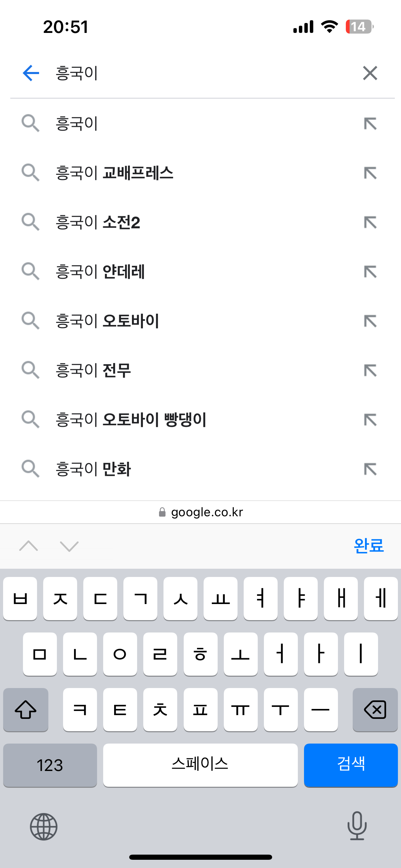Tap the magnifier icon beside 흥국이 전무

point(30,370)
